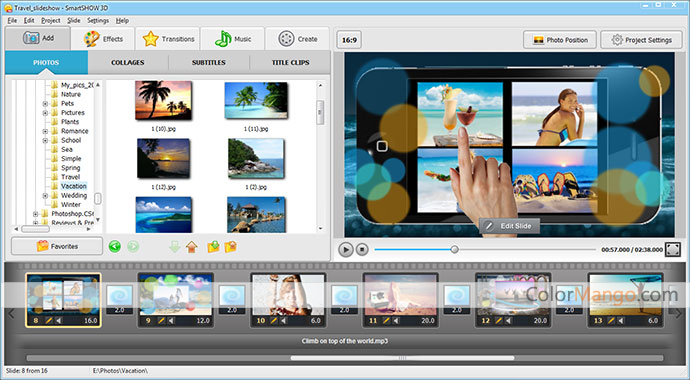Select the Nature folder
Image resolution: width=690 pixels, height=380 pixels.
click(x=70, y=94)
